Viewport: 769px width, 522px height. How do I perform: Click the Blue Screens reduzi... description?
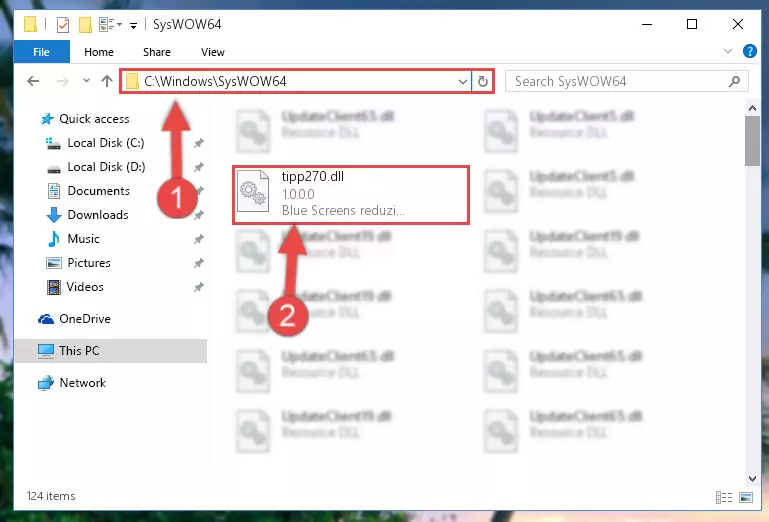[x=343, y=210]
